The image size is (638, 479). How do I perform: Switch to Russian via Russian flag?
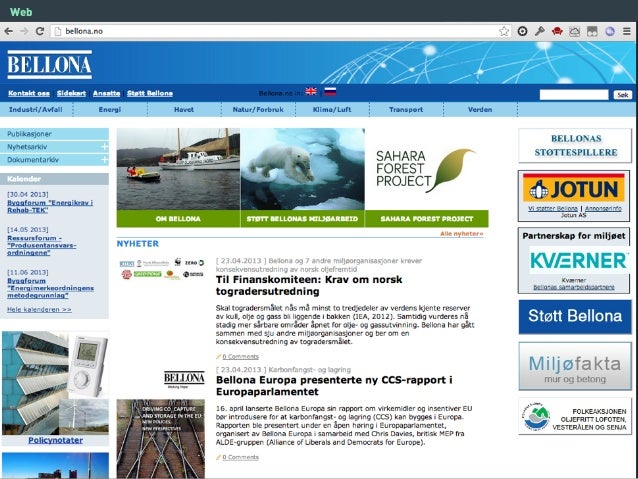(x=330, y=92)
